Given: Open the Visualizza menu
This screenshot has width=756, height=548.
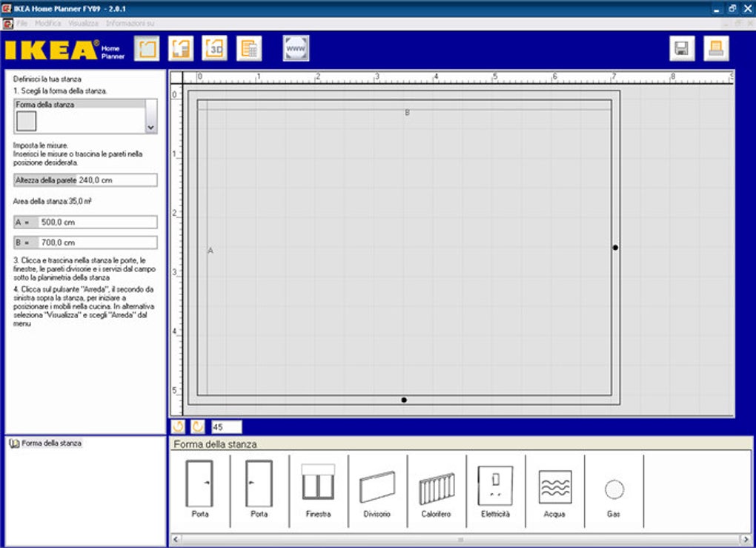Looking at the screenshot, I should click(83, 23).
